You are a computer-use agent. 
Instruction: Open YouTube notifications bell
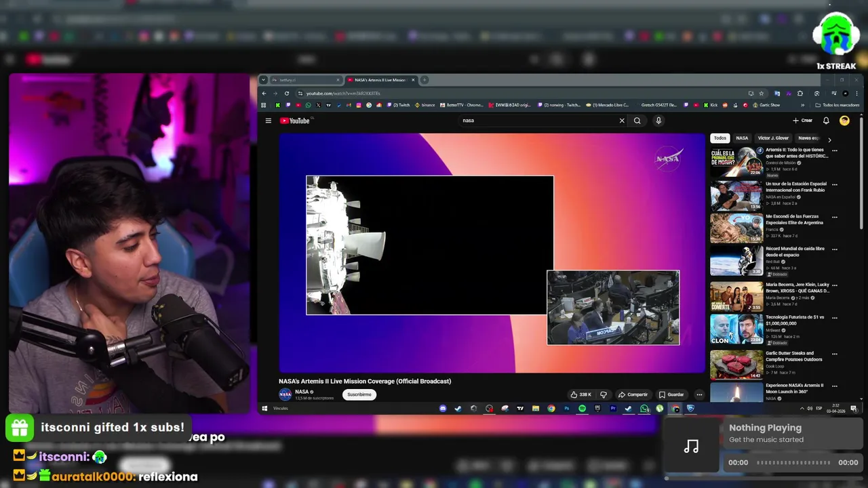826,121
